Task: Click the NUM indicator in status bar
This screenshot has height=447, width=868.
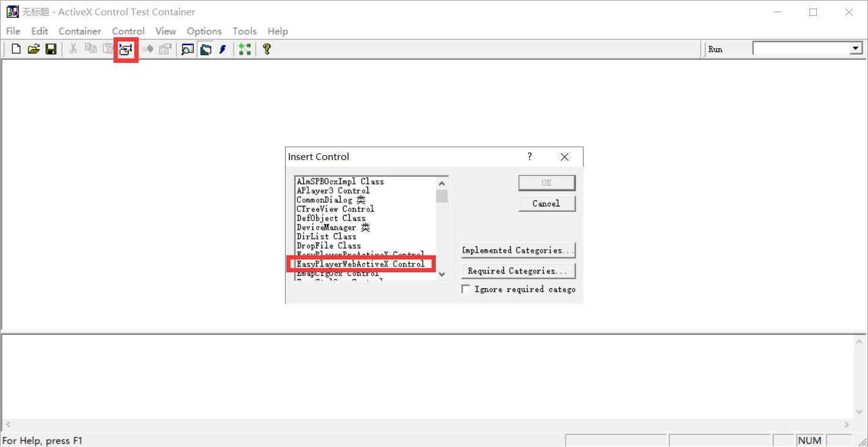Action: tap(810, 440)
